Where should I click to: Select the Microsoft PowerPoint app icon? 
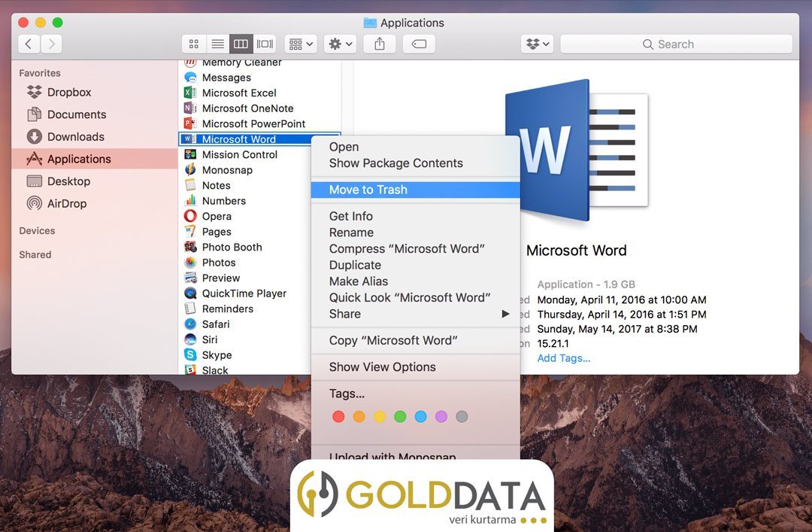pyautogui.click(x=190, y=124)
